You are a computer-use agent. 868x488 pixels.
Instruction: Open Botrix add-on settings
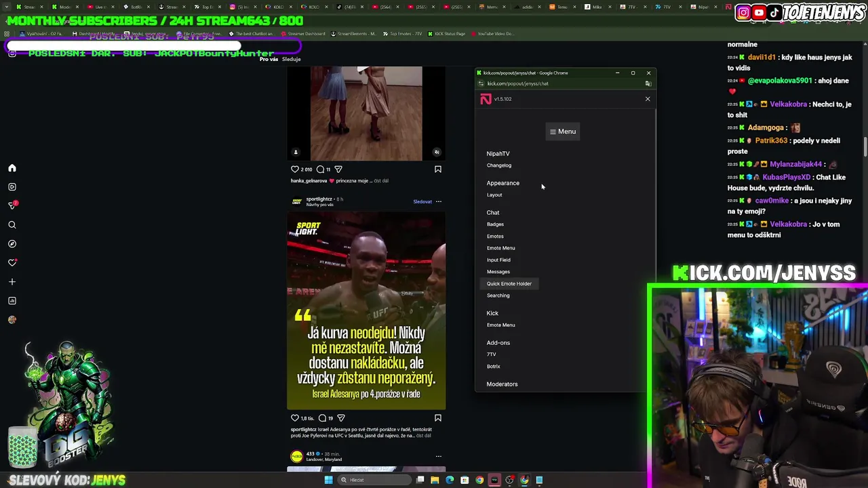pos(493,367)
